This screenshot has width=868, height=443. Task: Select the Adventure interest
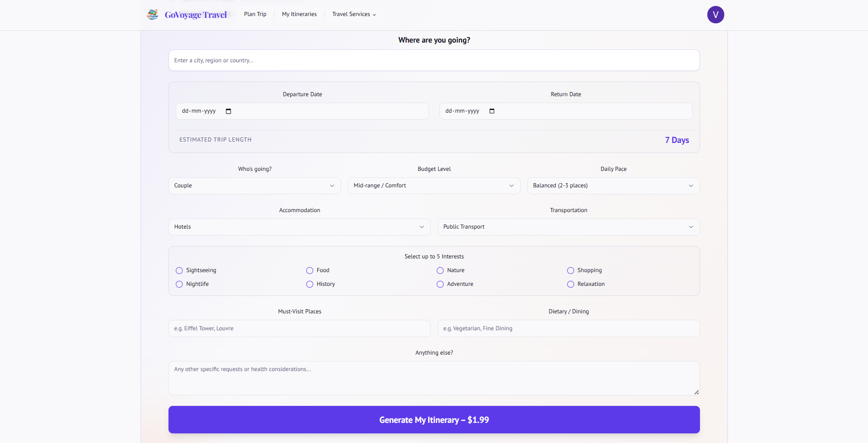(440, 284)
